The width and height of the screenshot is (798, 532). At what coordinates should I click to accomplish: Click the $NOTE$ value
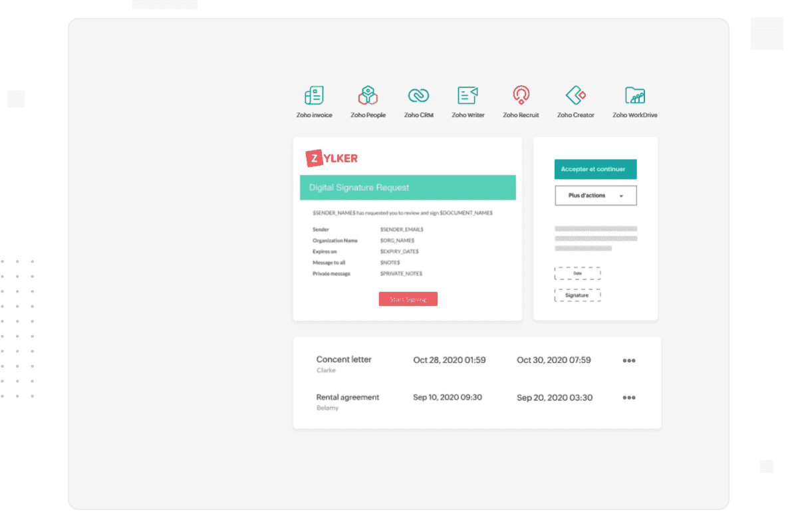point(390,263)
